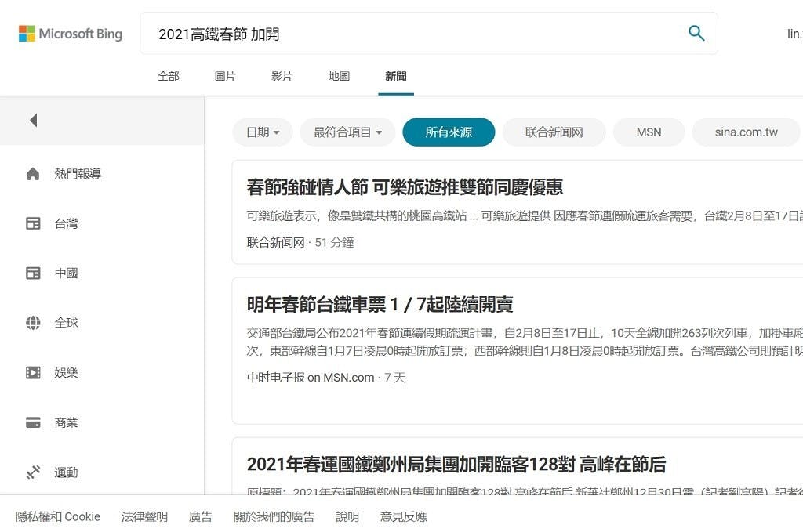Open 廣告 footer link
The image size is (803, 532).
point(200,516)
